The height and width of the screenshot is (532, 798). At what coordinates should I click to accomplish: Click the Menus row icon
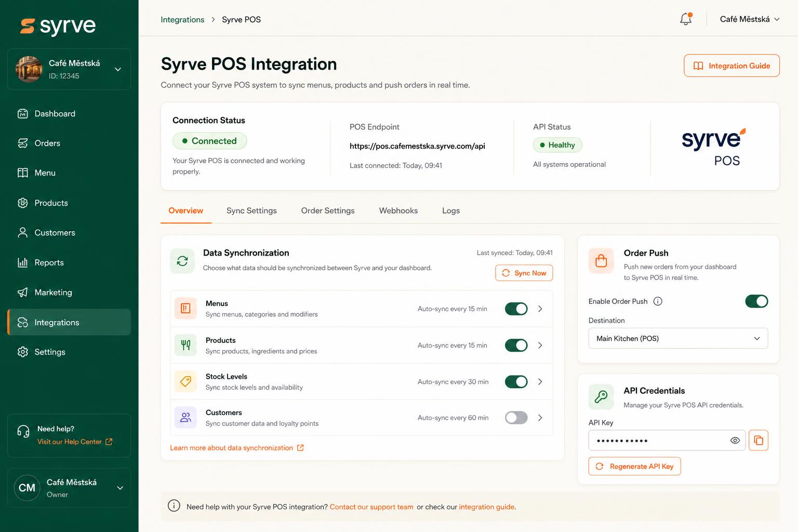[x=185, y=309]
